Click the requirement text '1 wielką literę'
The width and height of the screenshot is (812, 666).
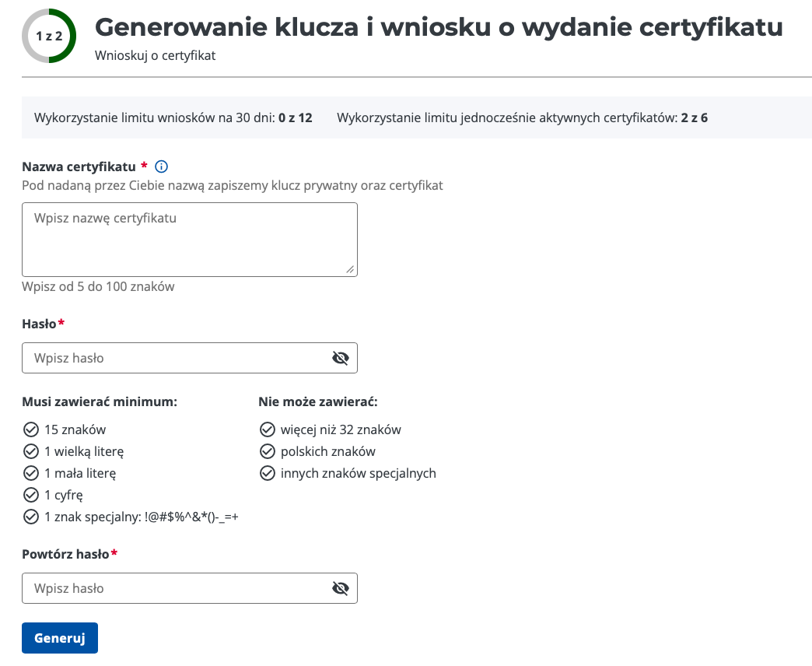coord(84,451)
